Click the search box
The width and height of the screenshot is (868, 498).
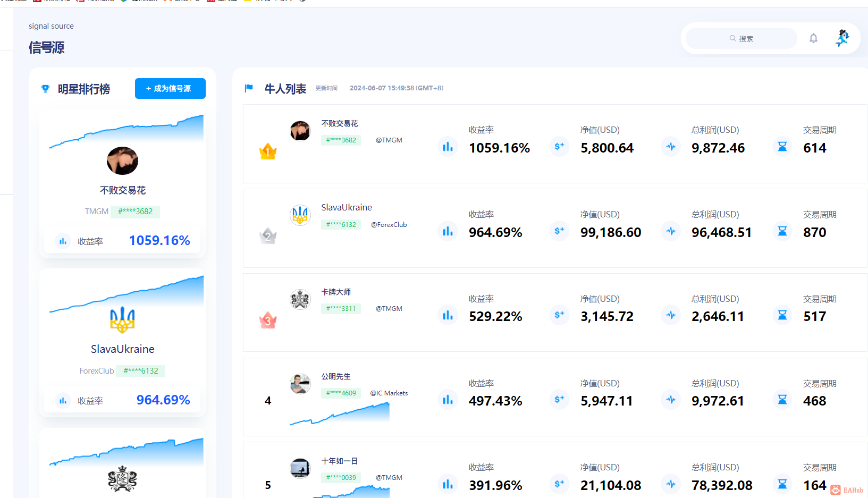pyautogui.click(x=741, y=38)
